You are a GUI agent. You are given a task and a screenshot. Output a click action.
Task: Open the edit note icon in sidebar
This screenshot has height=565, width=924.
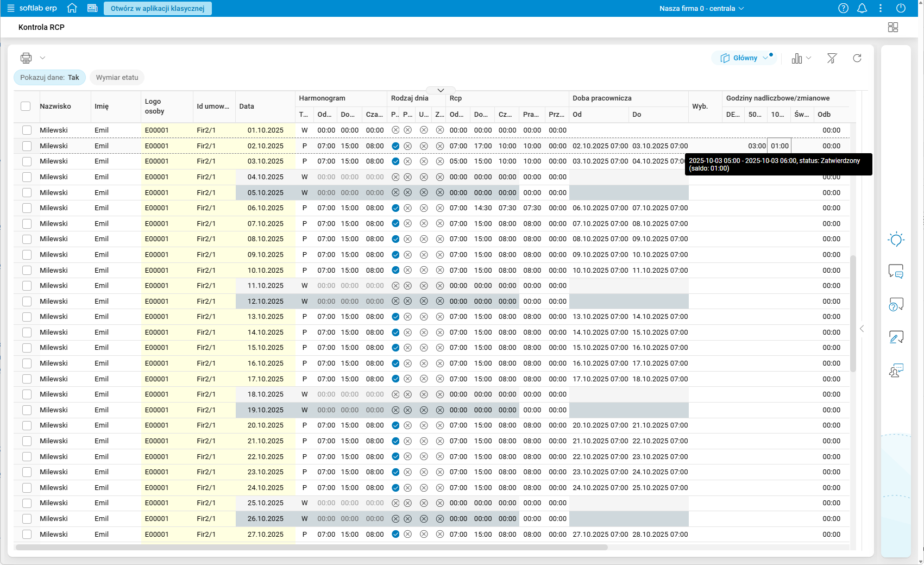[896, 337]
